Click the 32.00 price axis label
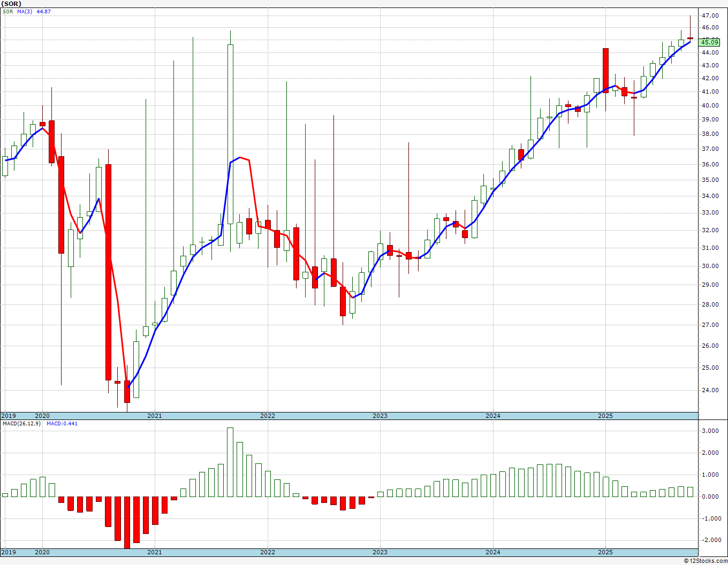Screen dimensions: 728x565 (x=710, y=231)
